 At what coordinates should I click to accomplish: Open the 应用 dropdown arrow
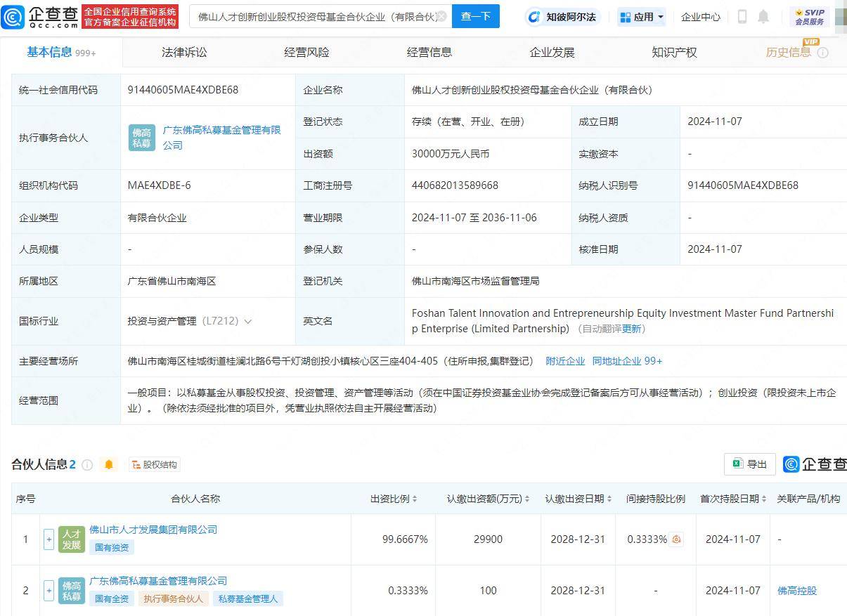click(659, 16)
